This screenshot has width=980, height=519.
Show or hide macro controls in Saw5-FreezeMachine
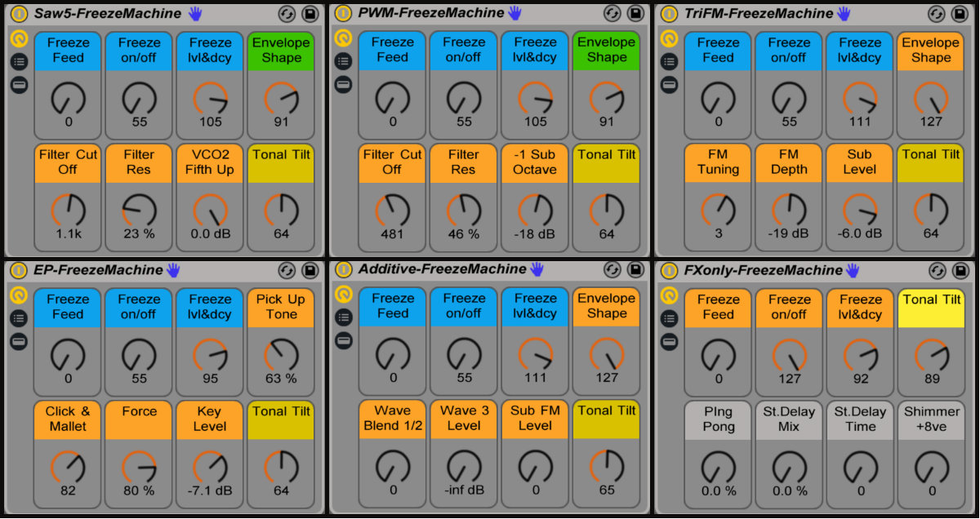19,38
